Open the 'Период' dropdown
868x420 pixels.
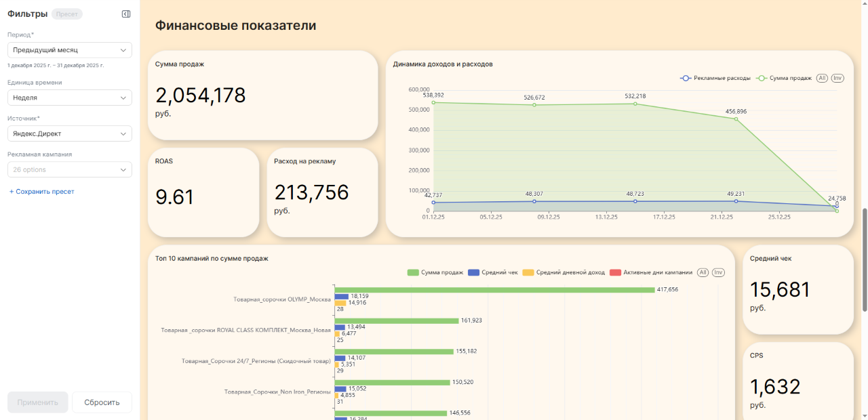tap(69, 50)
